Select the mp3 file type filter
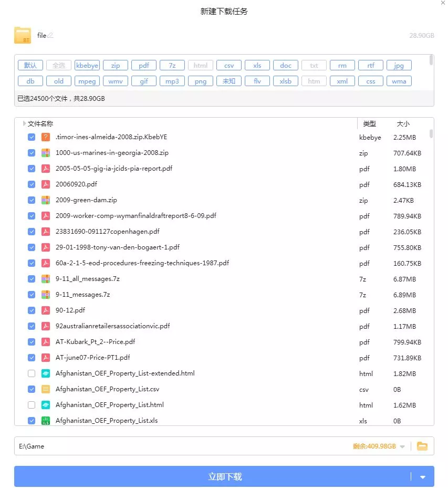 tap(172, 81)
